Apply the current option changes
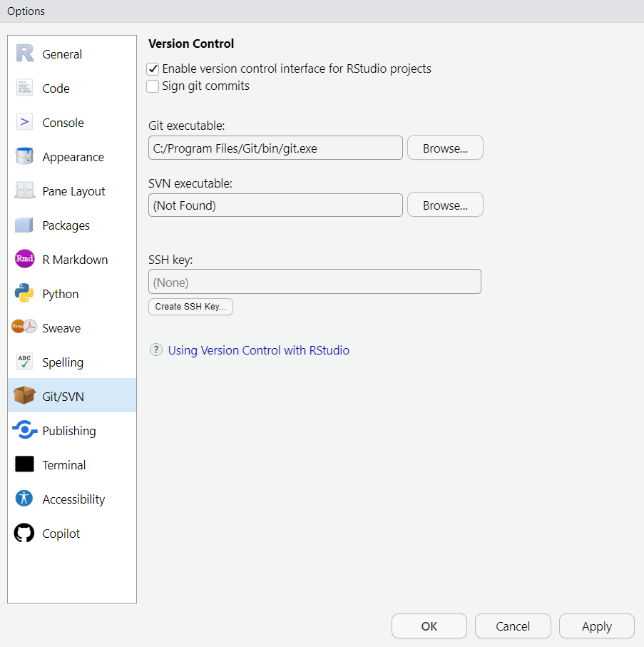The image size is (644, 647). 596,626
